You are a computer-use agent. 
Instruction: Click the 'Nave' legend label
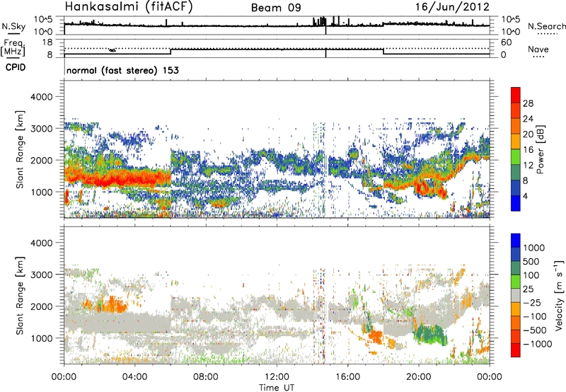pos(538,49)
